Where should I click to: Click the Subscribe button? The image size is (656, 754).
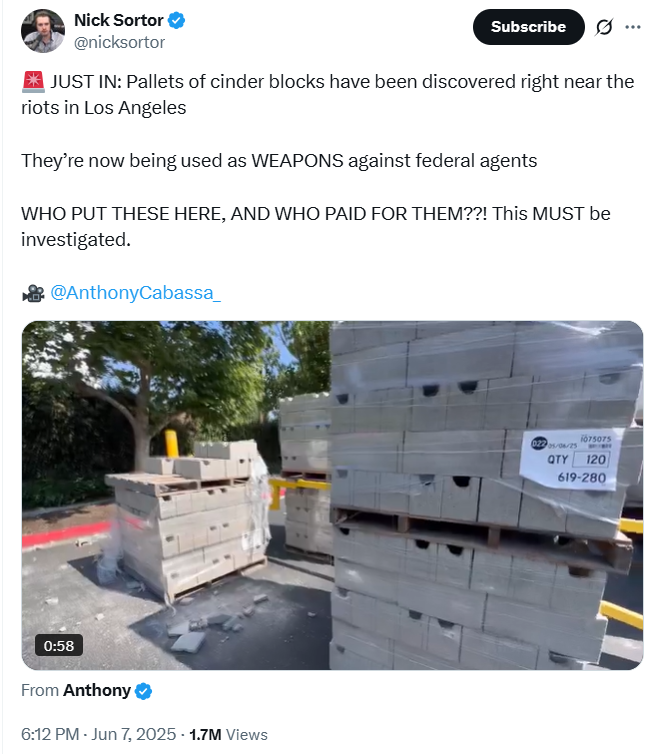[x=529, y=27]
